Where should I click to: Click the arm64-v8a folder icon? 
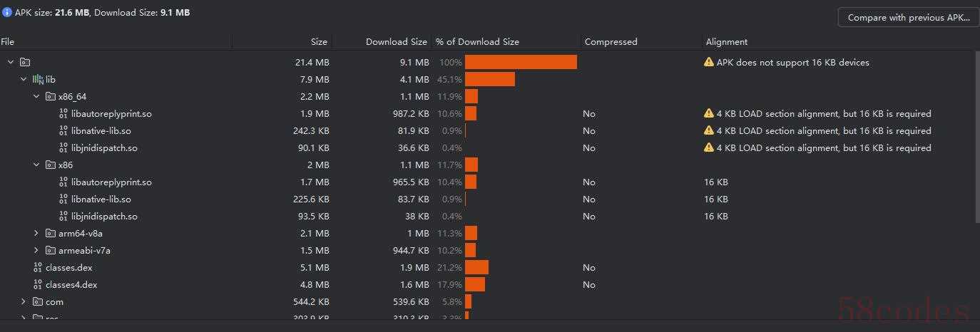[x=51, y=233]
